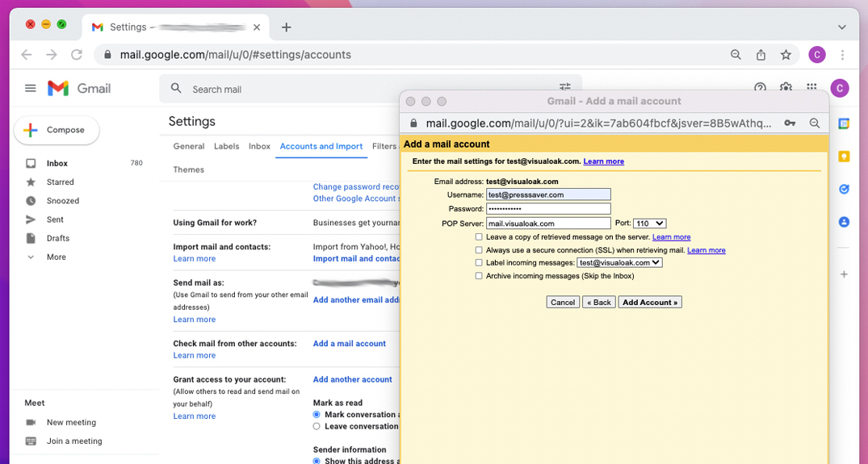Check Archive incoming messages option
The image size is (868, 464).
[479, 275]
